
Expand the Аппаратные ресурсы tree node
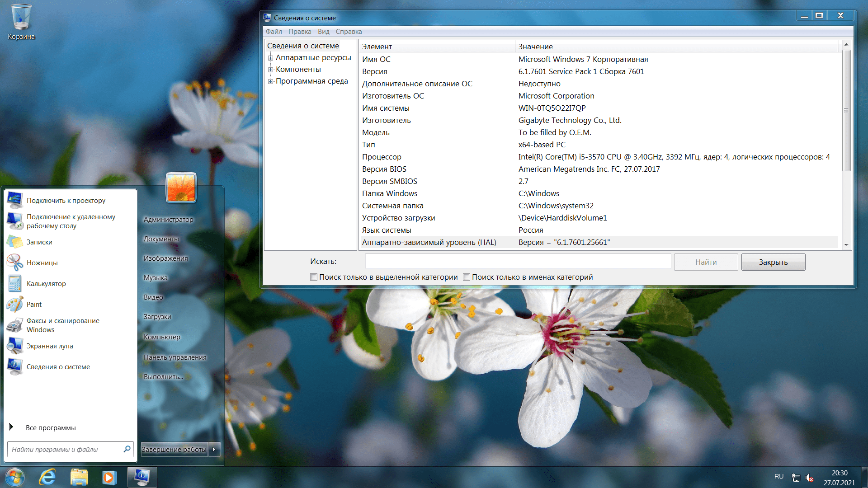point(270,58)
